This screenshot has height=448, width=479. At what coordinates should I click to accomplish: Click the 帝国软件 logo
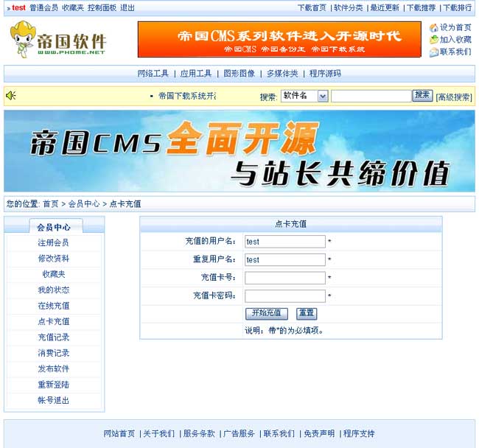tap(59, 41)
